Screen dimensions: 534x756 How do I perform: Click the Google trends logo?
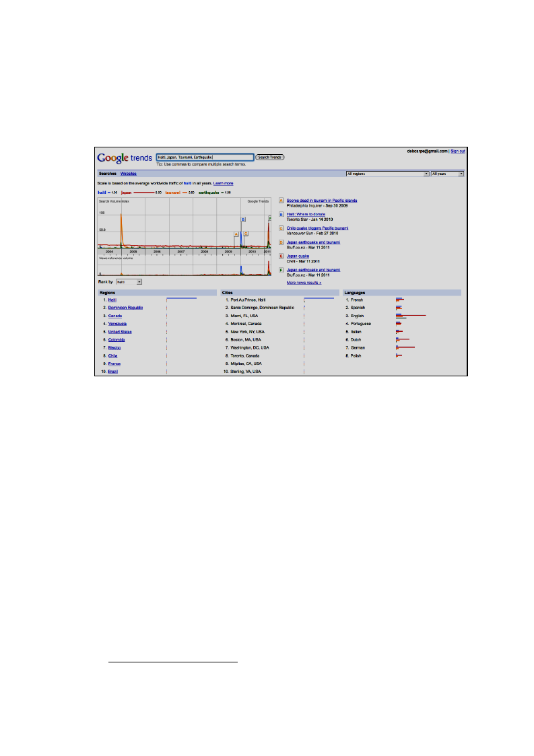(125, 158)
